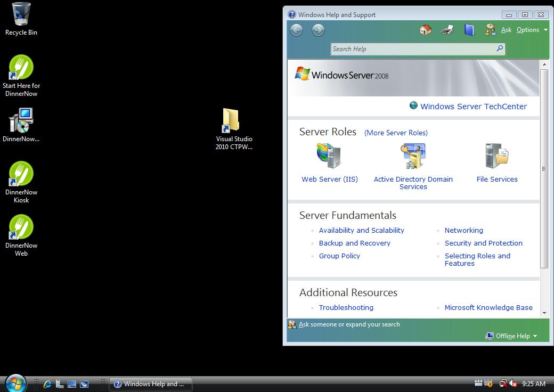This screenshot has height=392, width=554.
Task: Click Switch between windows Quick Launch icon
Action: click(84, 384)
